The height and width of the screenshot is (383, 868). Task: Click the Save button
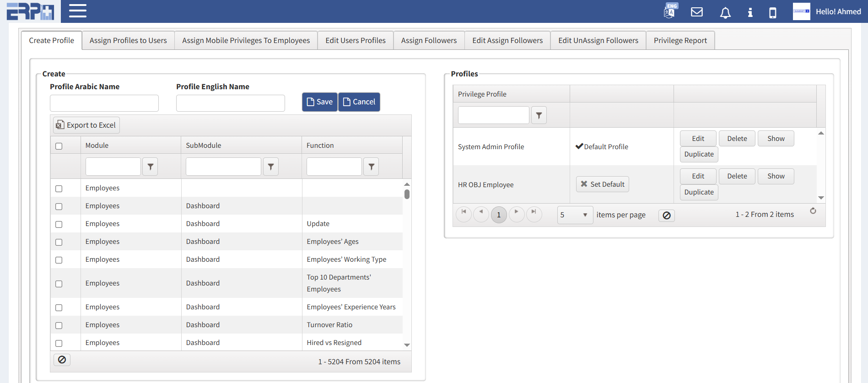click(319, 102)
